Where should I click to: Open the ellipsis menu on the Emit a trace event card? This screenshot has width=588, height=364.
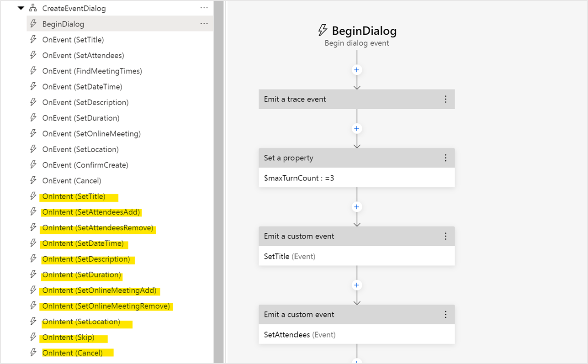(445, 99)
